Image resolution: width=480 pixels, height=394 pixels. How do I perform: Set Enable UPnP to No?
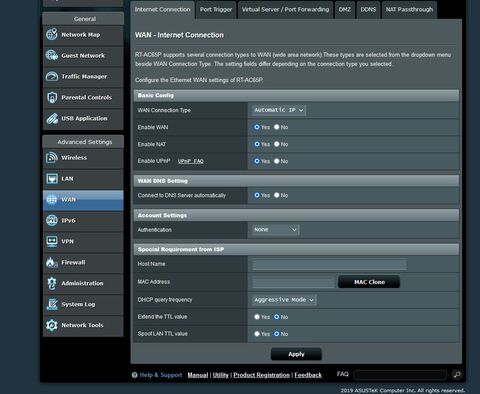coord(277,161)
